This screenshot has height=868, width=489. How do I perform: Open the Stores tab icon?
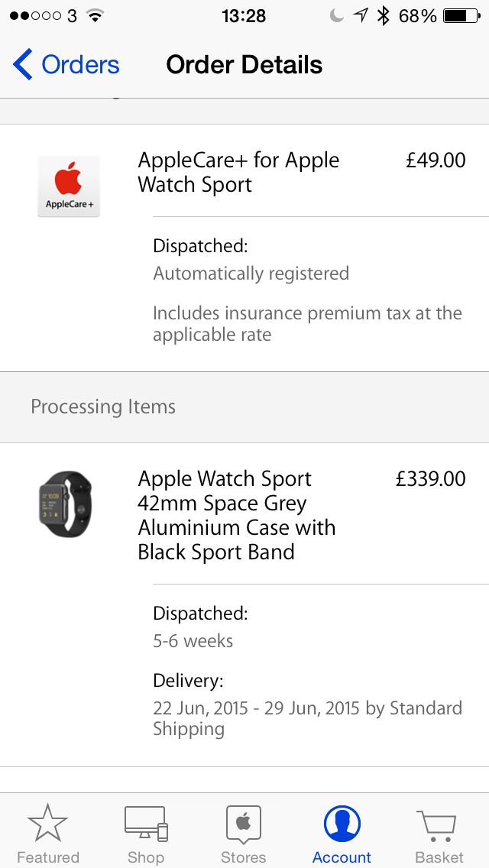pos(244,824)
